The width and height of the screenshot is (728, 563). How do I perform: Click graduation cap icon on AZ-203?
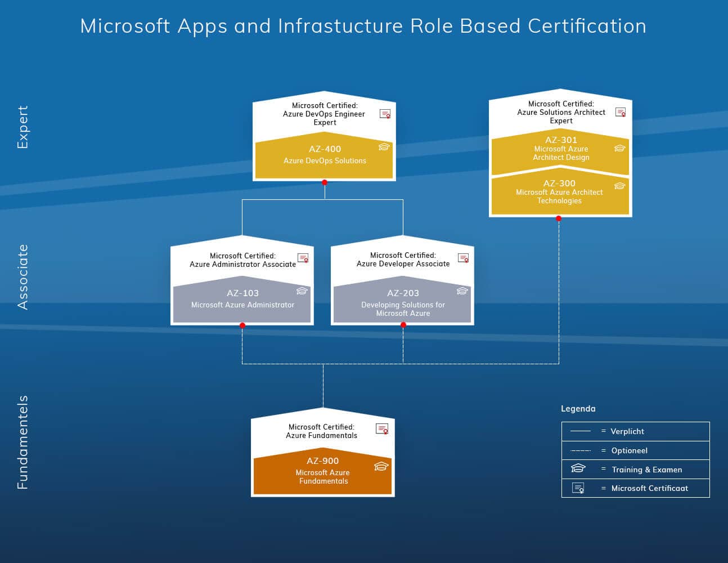point(462,291)
